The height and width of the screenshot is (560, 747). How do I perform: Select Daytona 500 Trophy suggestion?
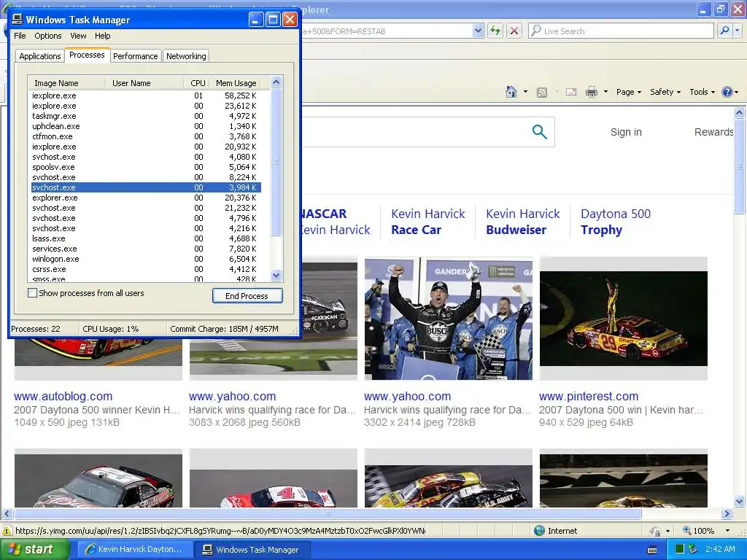615,222
